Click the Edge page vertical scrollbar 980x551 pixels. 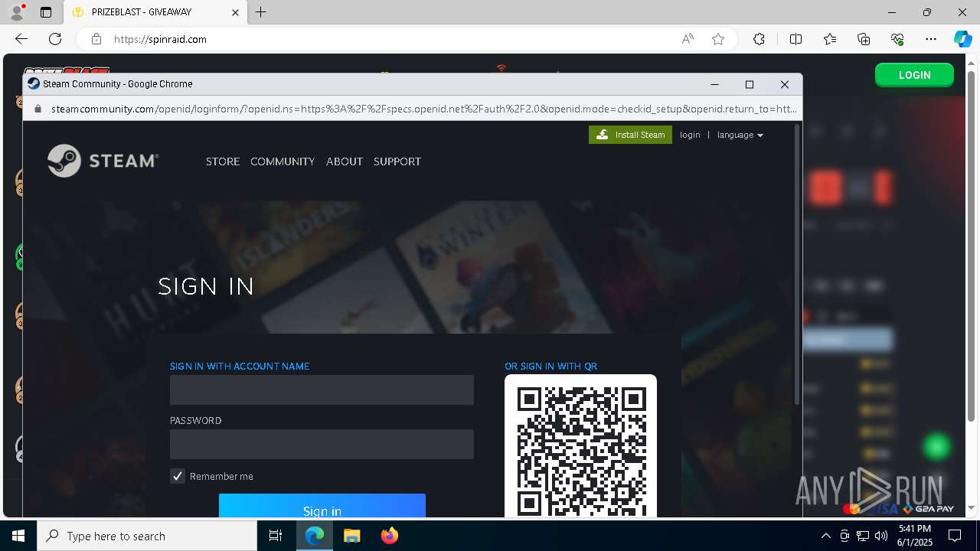tap(972, 245)
